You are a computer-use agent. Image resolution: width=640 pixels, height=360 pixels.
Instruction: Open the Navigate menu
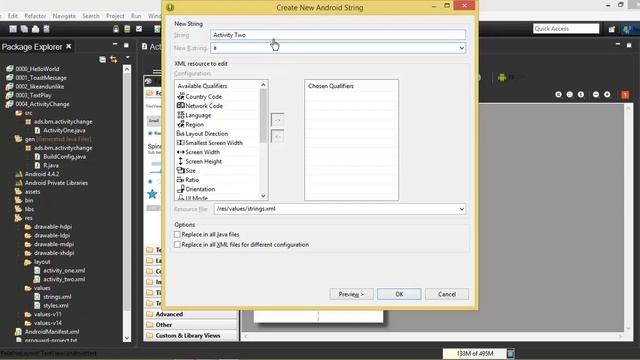pyautogui.click(x=64, y=16)
